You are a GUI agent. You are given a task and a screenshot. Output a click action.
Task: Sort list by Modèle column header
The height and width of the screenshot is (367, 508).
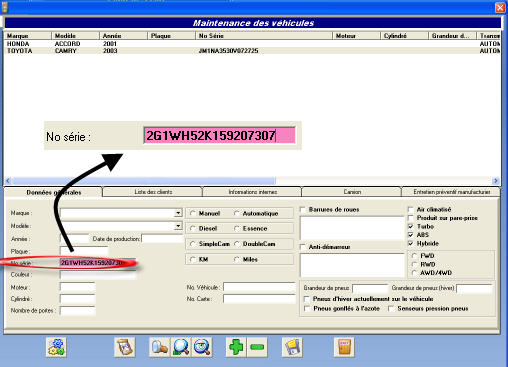coord(76,36)
